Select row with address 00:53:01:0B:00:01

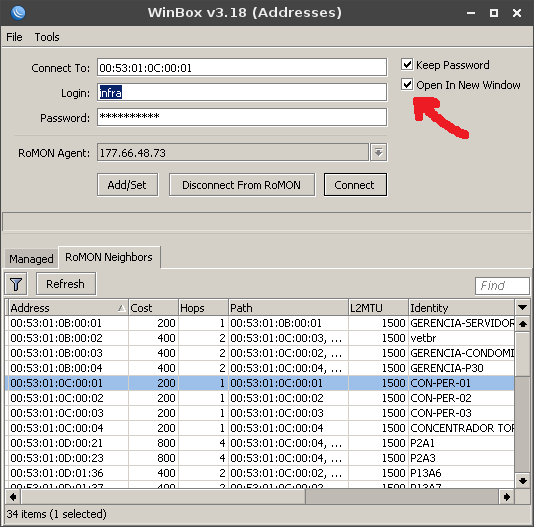pyautogui.click(x=261, y=323)
